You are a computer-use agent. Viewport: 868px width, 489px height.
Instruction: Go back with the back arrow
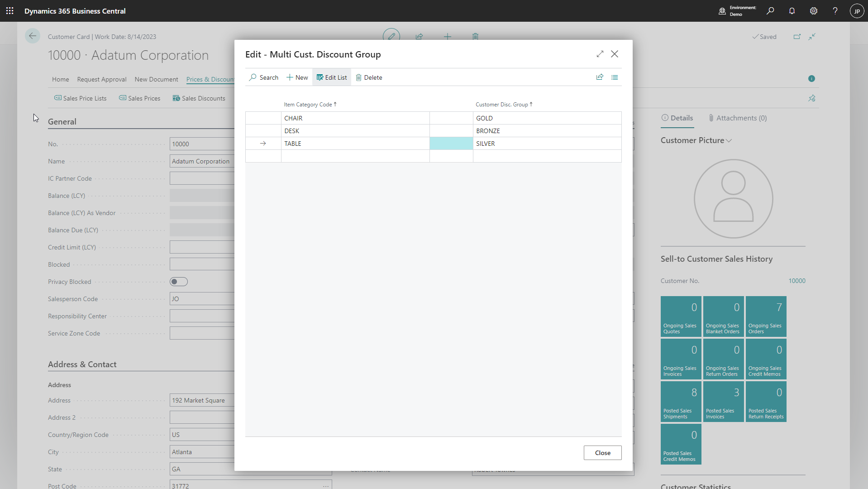point(33,36)
